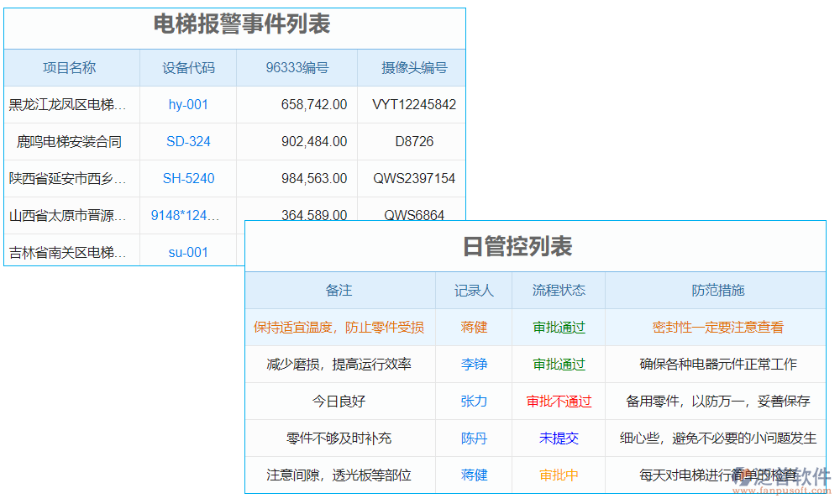Click the 审批不通过 status label
Image resolution: width=840 pixels, height=504 pixels.
click(559, 401)
